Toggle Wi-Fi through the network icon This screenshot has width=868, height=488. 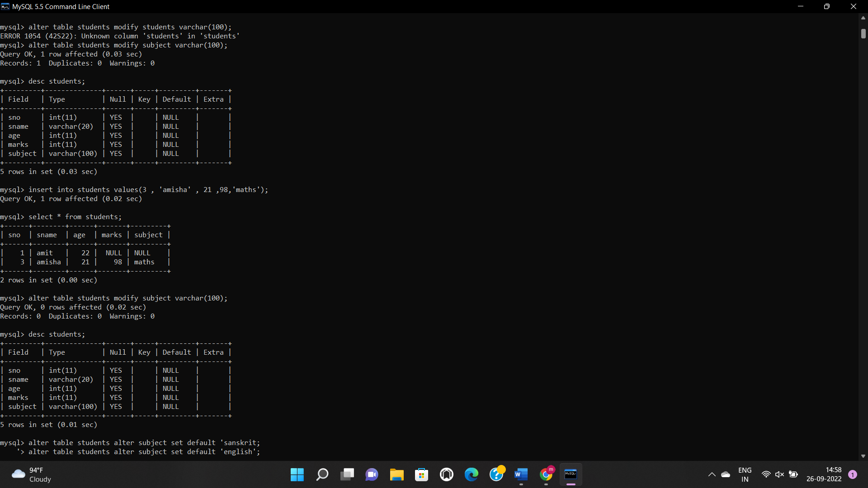[x=766, y=474]
